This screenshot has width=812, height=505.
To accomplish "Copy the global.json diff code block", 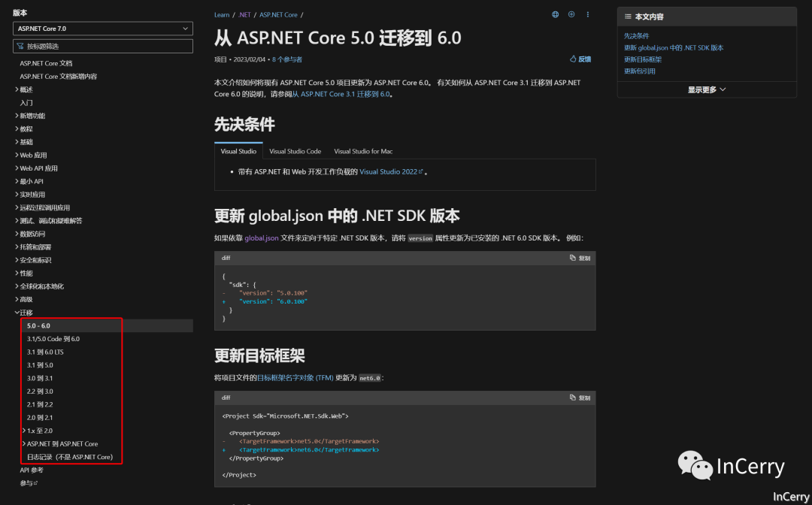I will pyautogui.click(x=580, y=258).
